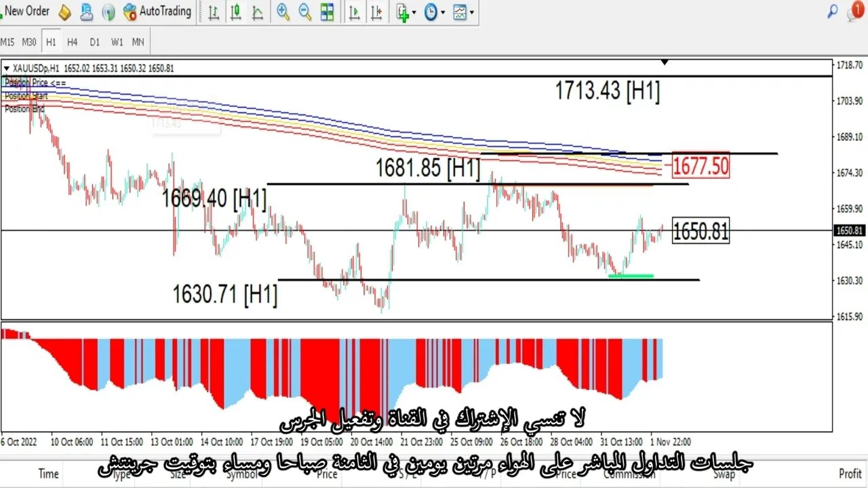Select the MN timeframe
The height and width of the screenshot is (488, 868).
[138, 42]
